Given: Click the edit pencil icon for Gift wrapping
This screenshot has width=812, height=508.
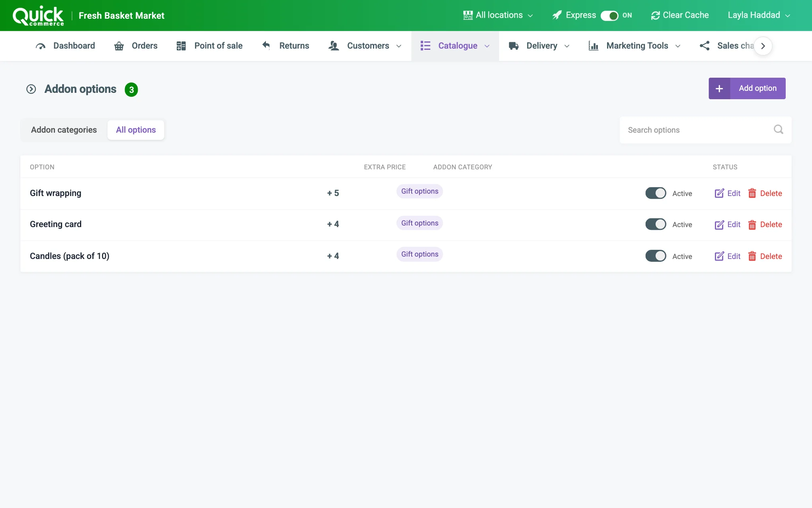Looking at the screenshot, I should (719, 194).
